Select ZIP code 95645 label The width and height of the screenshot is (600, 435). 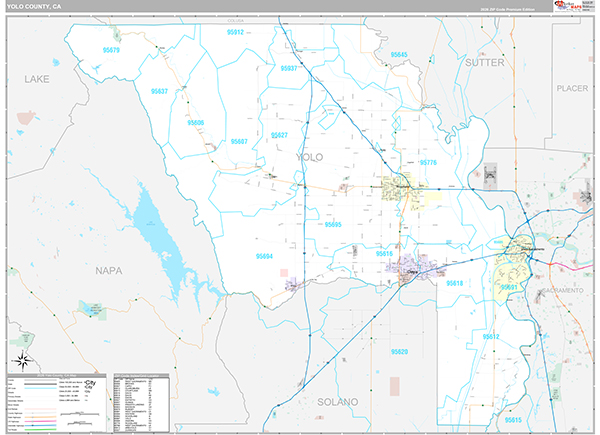tap(399, 54)
